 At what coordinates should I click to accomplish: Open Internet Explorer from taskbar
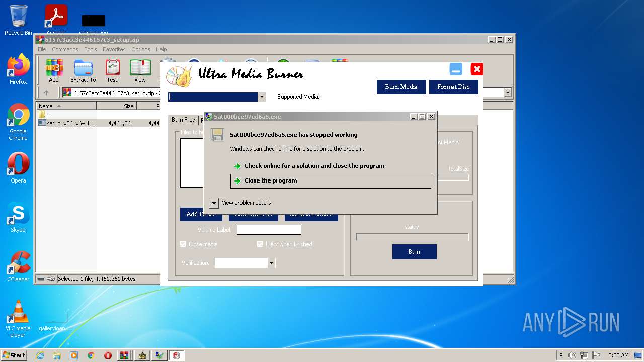click(x=40, y=355)
